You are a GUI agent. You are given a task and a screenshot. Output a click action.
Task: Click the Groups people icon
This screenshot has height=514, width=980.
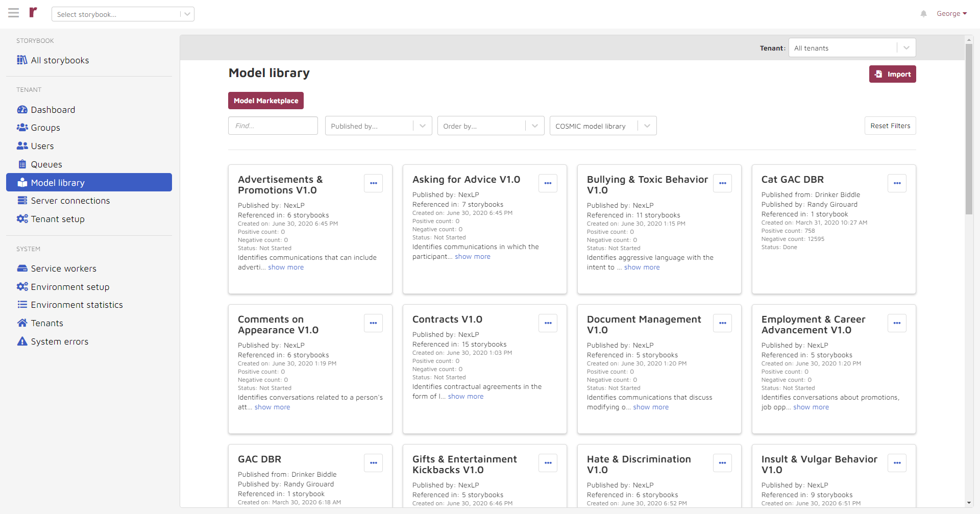pyautogui.click(x=22, y=128)
